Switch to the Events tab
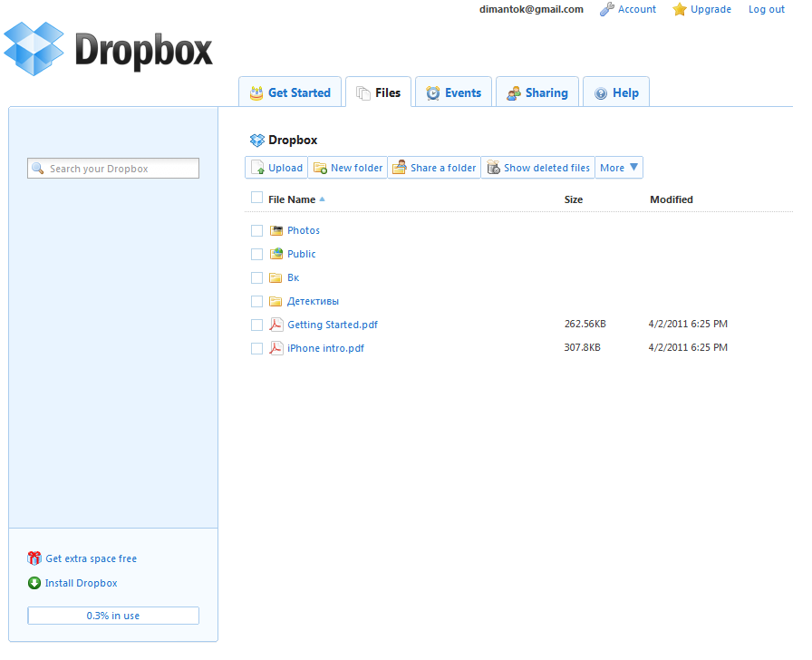 454,92
